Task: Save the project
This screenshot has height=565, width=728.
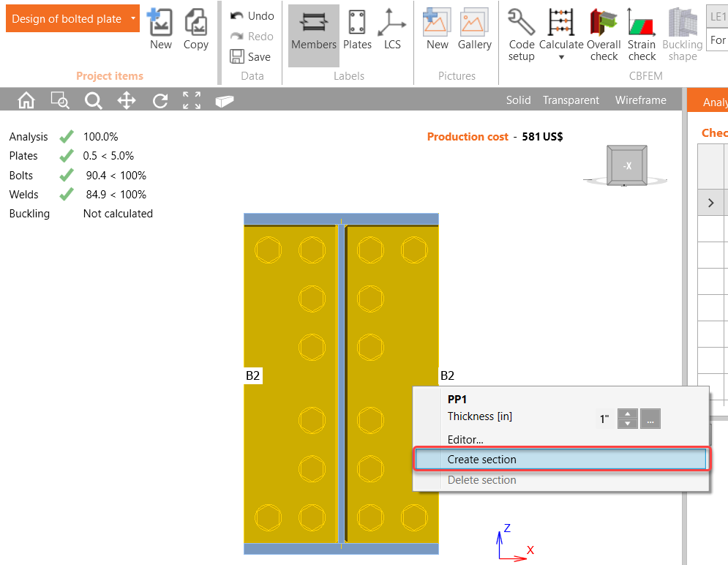Action: coord(252,56)
